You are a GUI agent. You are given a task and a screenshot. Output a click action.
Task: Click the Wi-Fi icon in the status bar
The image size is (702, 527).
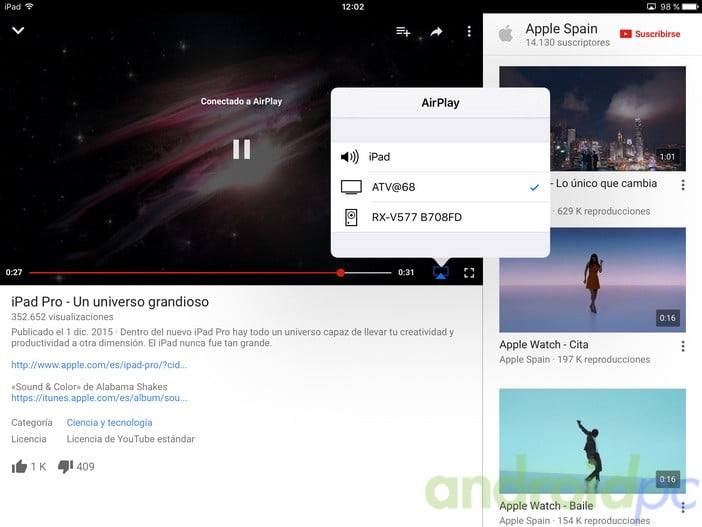30,6
